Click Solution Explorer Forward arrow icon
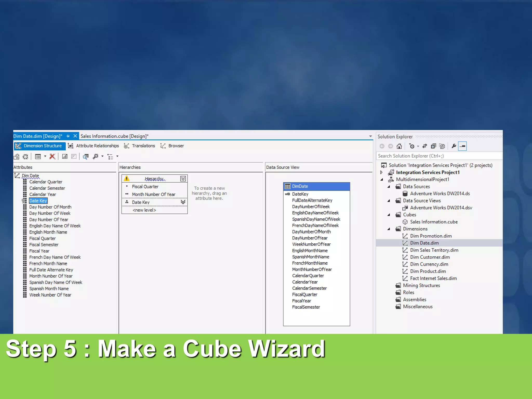The height and width of the screenshot is (399, 532). (x=390, y=146)
